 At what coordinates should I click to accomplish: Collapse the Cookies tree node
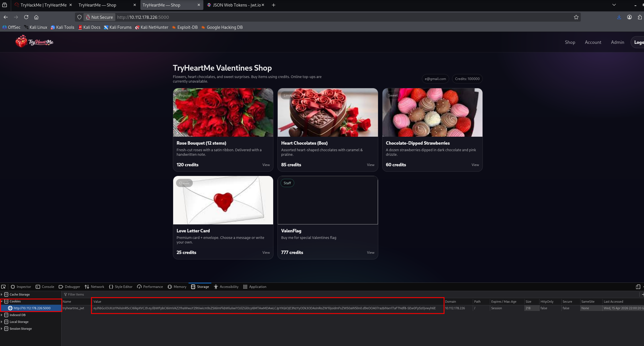2,301
